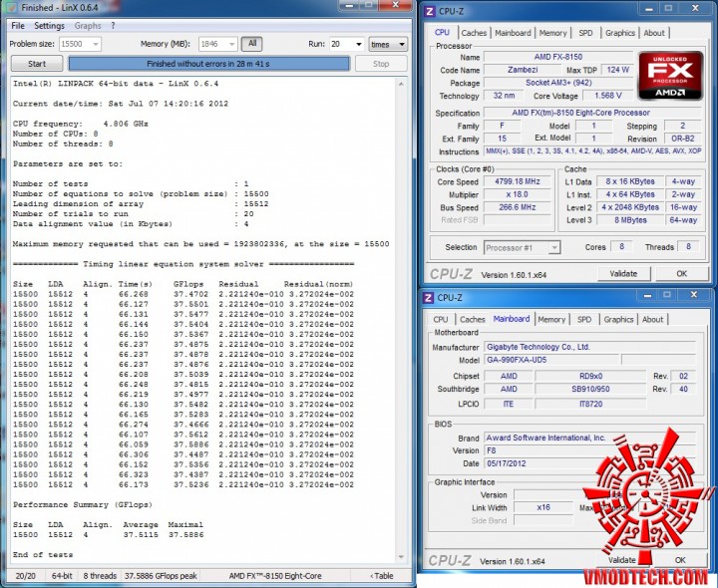Click the Start button in LinX
Screen dimensions: 718x588
tap(37, 64)
